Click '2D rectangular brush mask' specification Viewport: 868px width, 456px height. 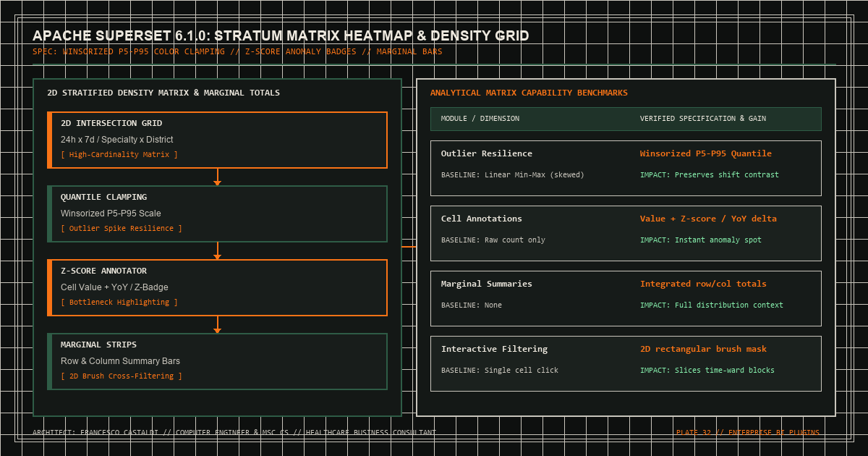(x=703, y=349)
